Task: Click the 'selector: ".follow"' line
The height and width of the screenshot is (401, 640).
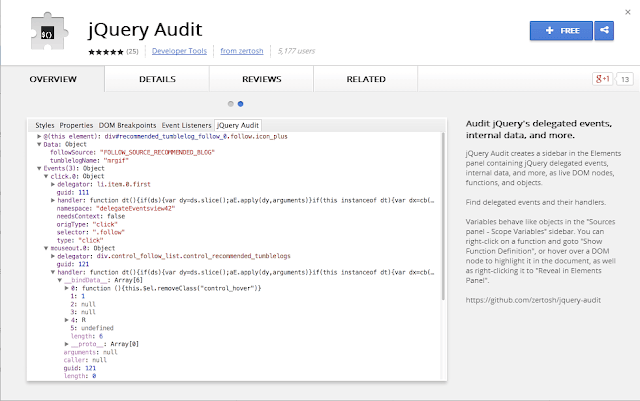Action: tap(91, 232)
